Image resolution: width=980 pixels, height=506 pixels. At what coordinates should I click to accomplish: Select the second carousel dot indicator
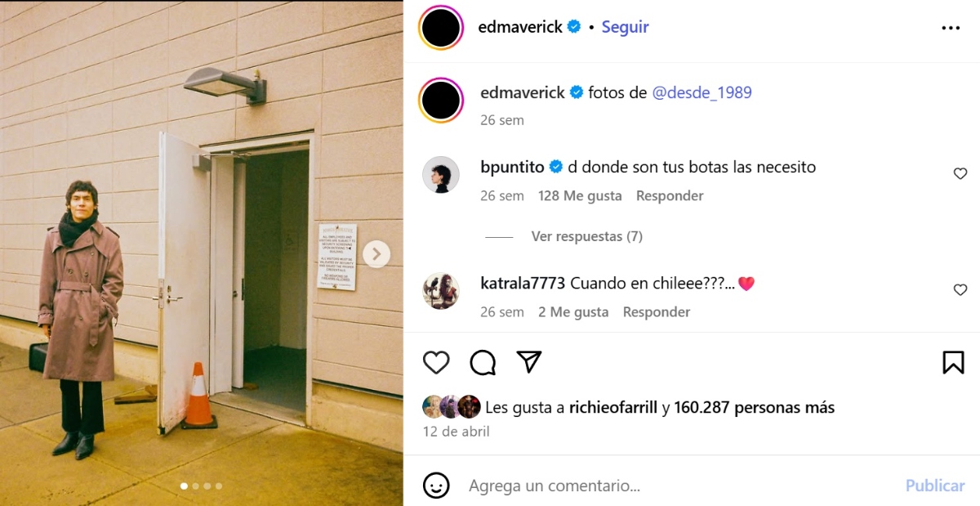(195, 486)
